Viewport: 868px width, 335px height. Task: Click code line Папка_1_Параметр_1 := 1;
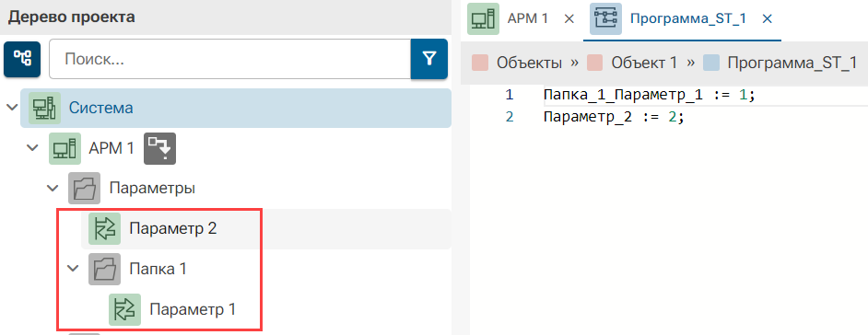(x=650, y=95)
